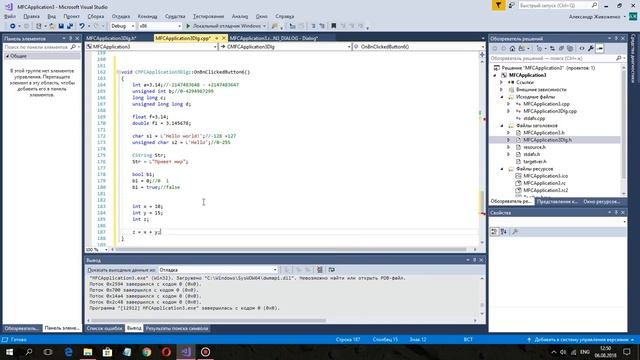Switch to Обозреватель tab below toolbox

pos(22,328)
